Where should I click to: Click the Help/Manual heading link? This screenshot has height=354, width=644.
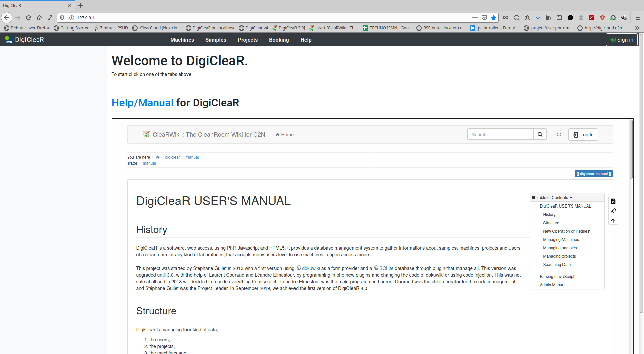pyautogui.click(x=142, y=103)
